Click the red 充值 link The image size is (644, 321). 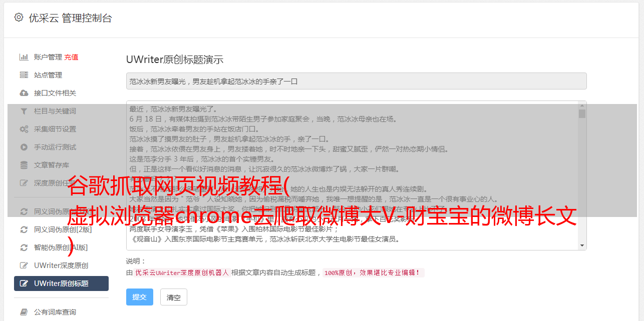tap(71, 57)
